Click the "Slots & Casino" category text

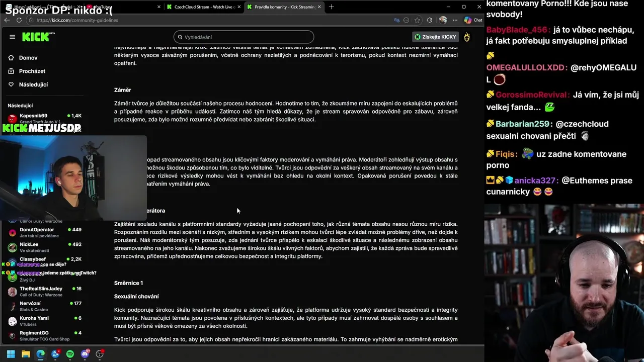(x=34, y=309)
